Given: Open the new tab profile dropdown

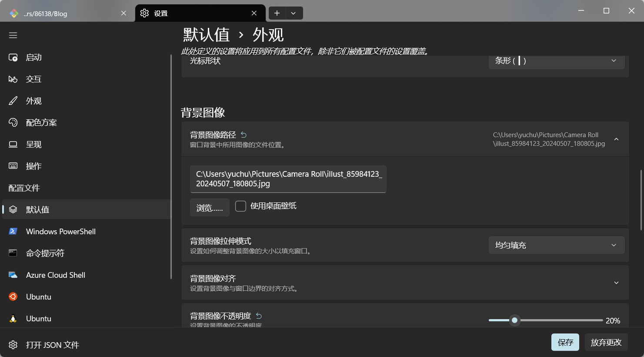Looking at the screenshot, I should 294,13.
